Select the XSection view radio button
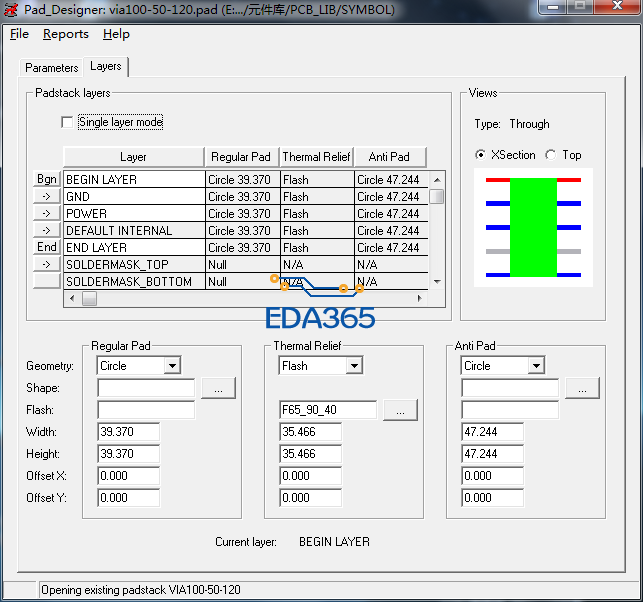Screen dimensions: 643x602 tap(480, 155)
